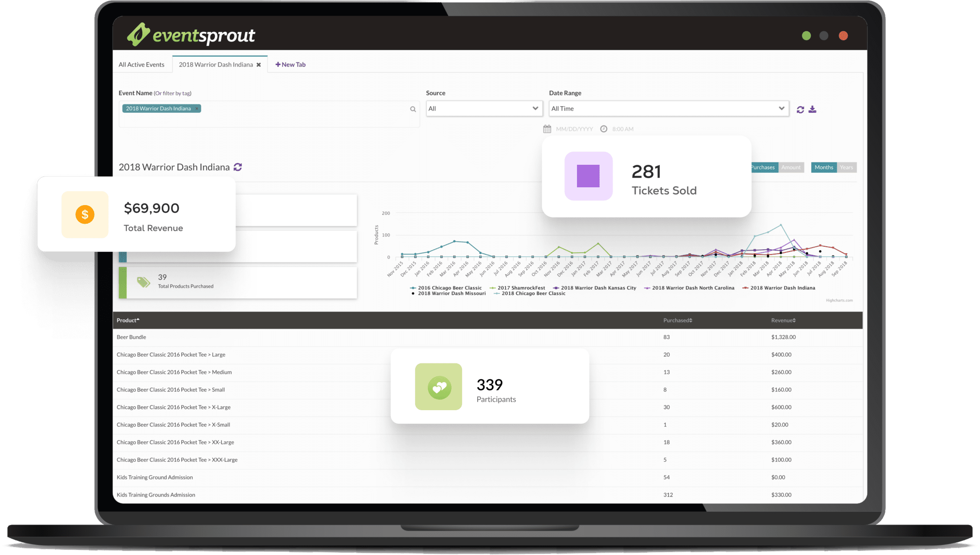Switch to All Active Events tab
980x555 pixels.
[x=142, y=64]
